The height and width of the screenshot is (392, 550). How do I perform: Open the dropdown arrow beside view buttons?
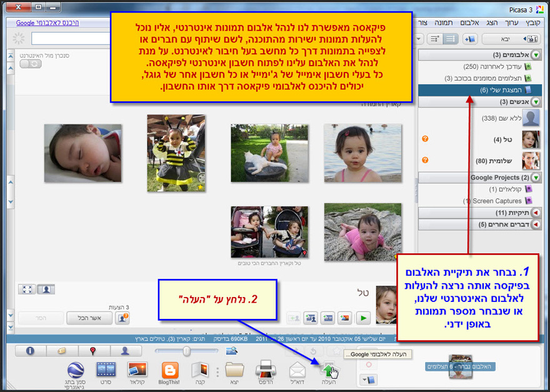coord(419,39)
